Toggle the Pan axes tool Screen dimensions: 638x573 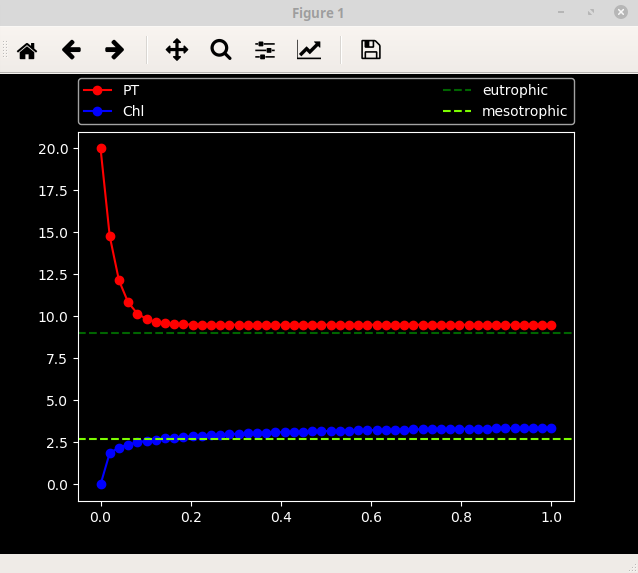coord(177,50)
